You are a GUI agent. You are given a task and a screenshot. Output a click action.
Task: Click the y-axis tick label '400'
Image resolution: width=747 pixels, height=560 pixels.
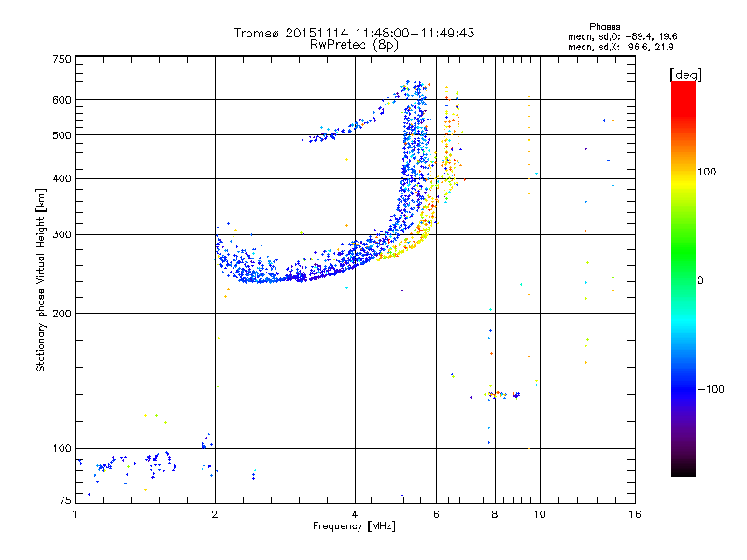pos(62,179)
